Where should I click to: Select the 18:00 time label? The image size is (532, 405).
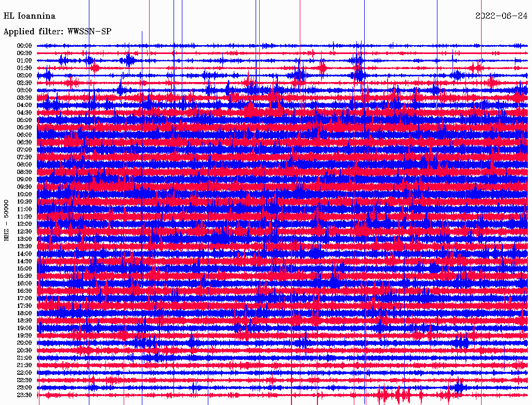[24, 314]
